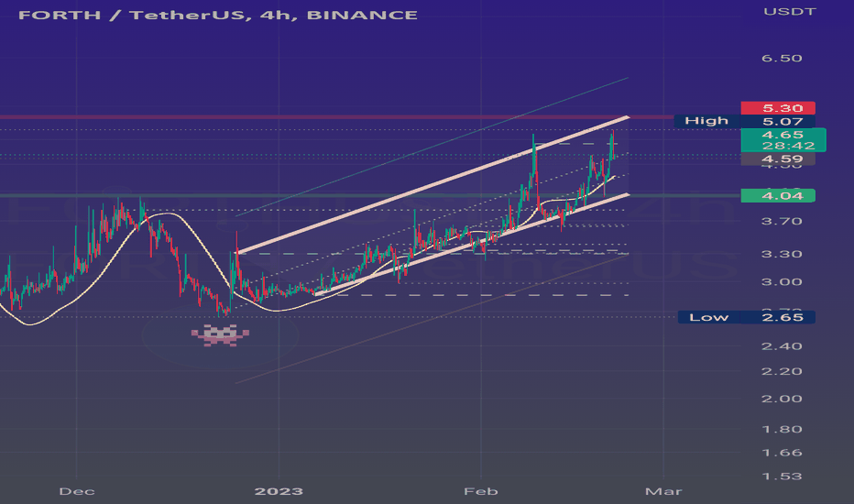Viewport: 854px width, 504px height.
Task: Click the Dec date label
Action: pos(77,491)
